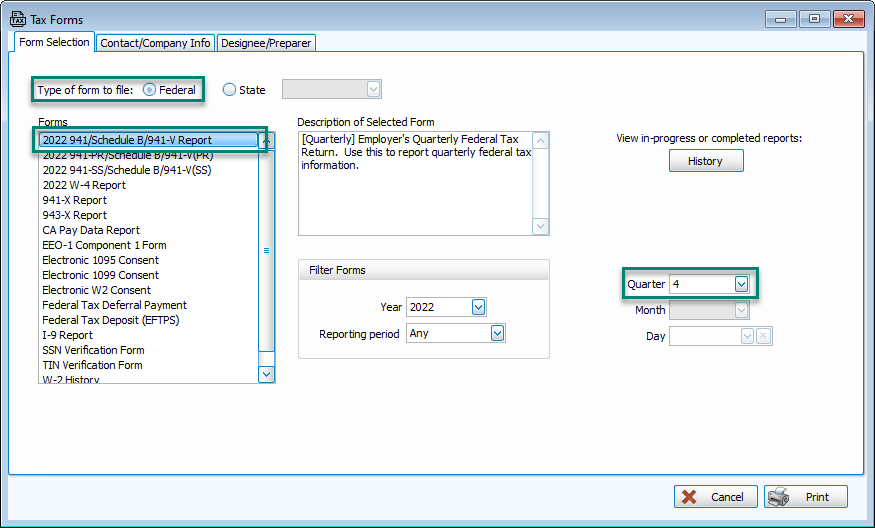The height and width of the screenshot is (528, 875).
Task: Select the CA Pay Data Report
Action: pos(91,230)
